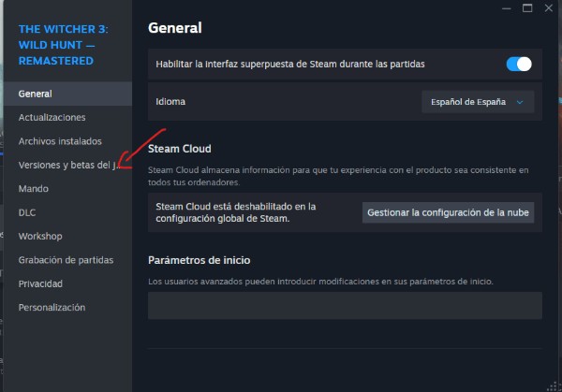Viewport: 562px width, 392px height.
Task: Click the Steam Cloud heading
Action: pyautogui.click(x=180, y=149)
